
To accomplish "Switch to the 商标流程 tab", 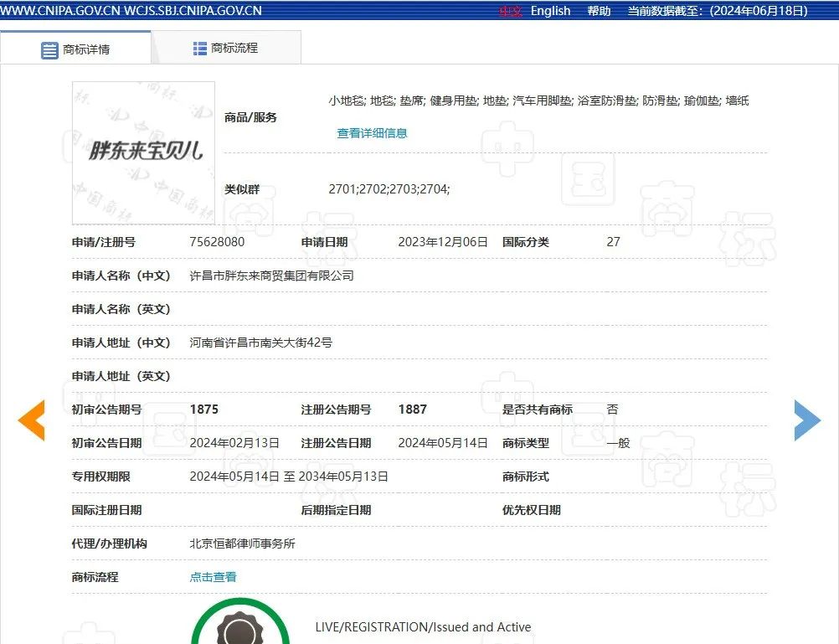I will [226, 48].
